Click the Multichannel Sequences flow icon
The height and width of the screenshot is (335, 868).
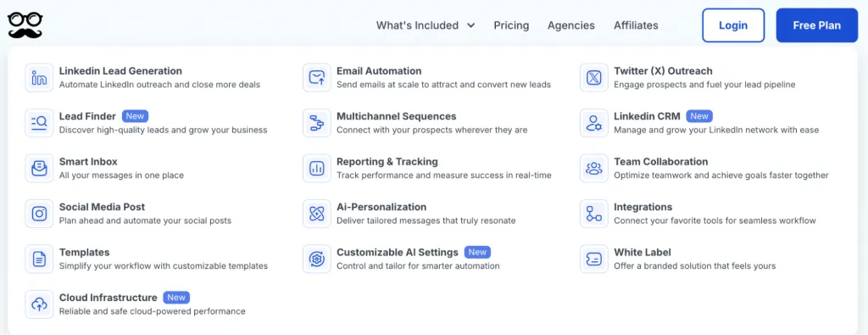[x=317, y=123]
